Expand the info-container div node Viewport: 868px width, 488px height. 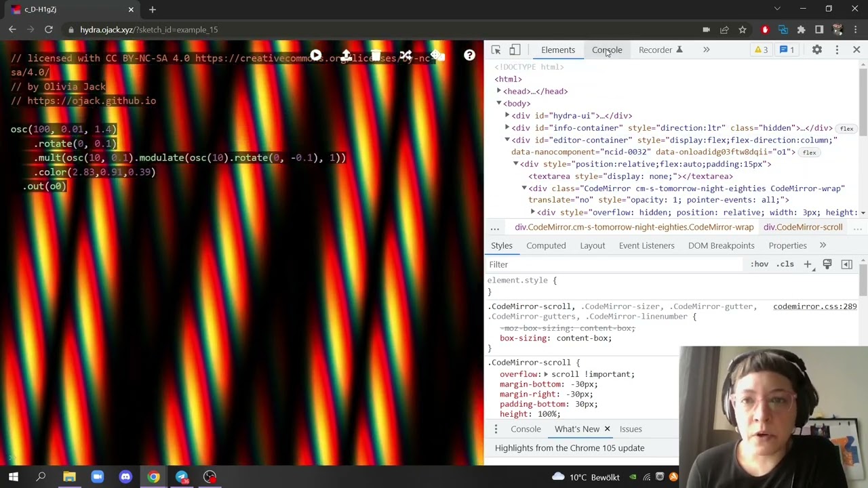click(507, 127)
